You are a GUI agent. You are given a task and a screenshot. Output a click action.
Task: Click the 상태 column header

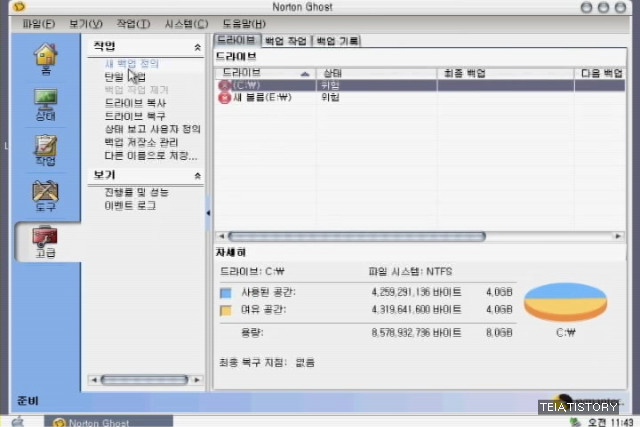coord(376,73)
